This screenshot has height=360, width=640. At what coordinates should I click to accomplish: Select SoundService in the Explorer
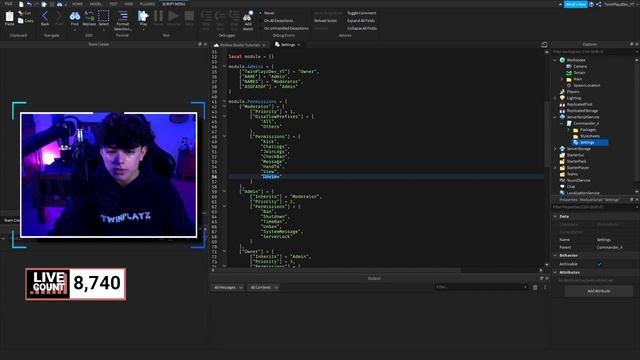coord(578,180)
